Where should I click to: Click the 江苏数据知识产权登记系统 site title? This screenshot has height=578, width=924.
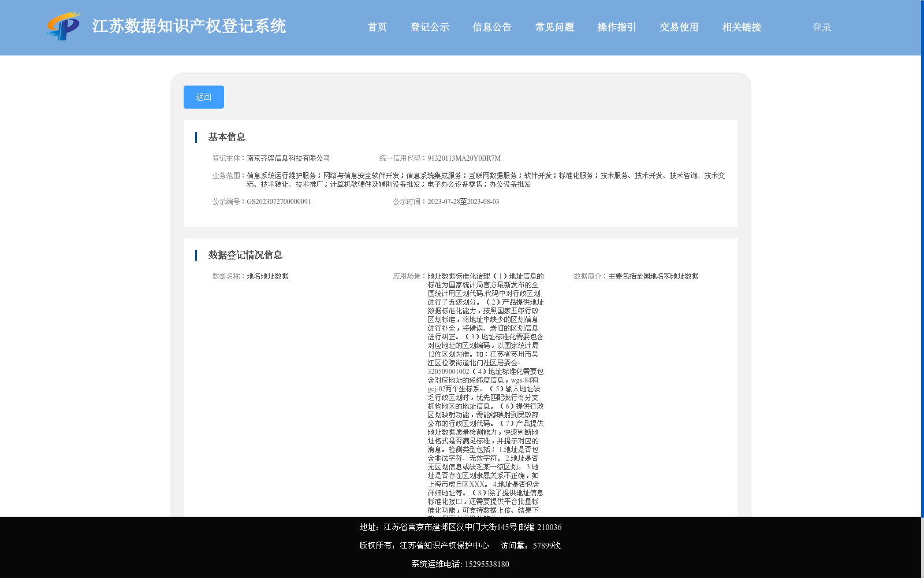pyautogui.click(x=189, y=26)
